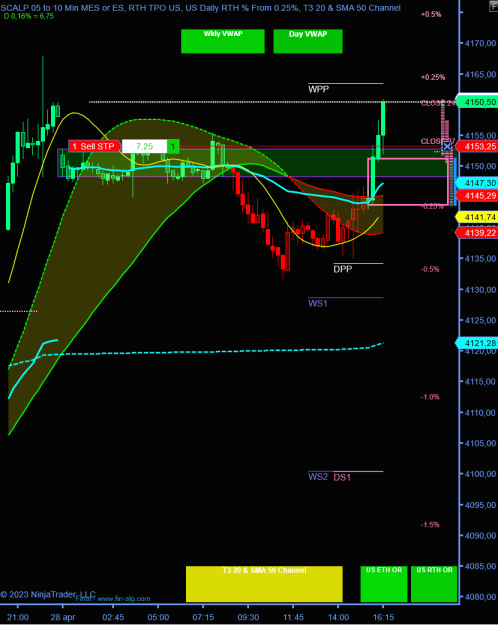
Task: Click the cyan 4147,30 price marker
Action: 477,183
